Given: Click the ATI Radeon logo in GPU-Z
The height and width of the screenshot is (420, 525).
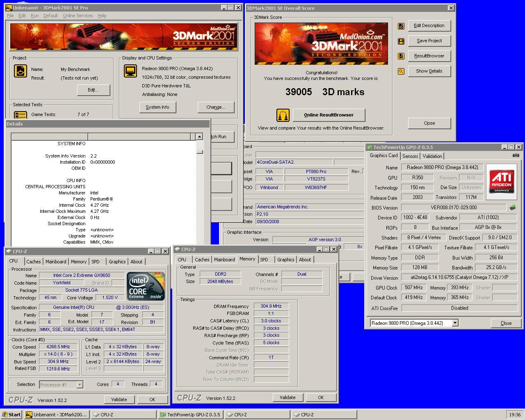Looking at the screenshot, I should 502,182.
